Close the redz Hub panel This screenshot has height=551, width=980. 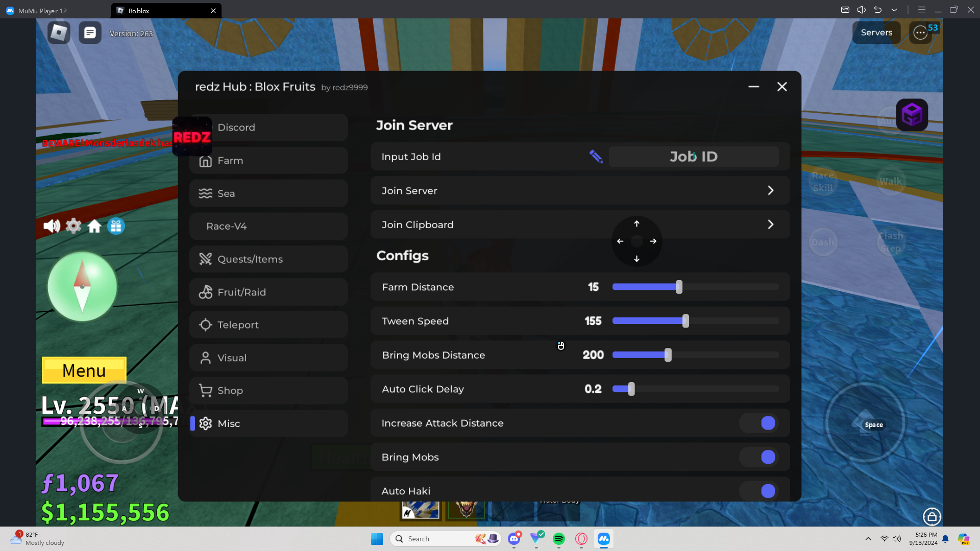(x=782, y=87)
